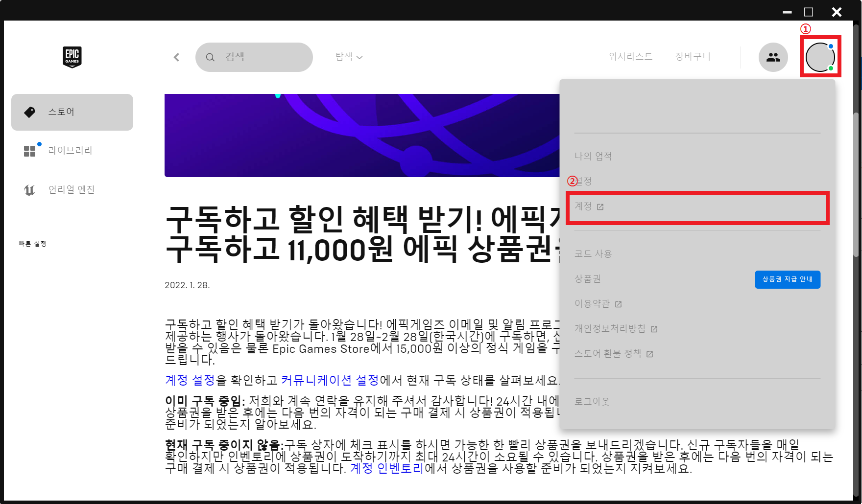Select 나의 업적 menu entry
The height and width of the screenshot is (504, 862).
coord(593,156)
